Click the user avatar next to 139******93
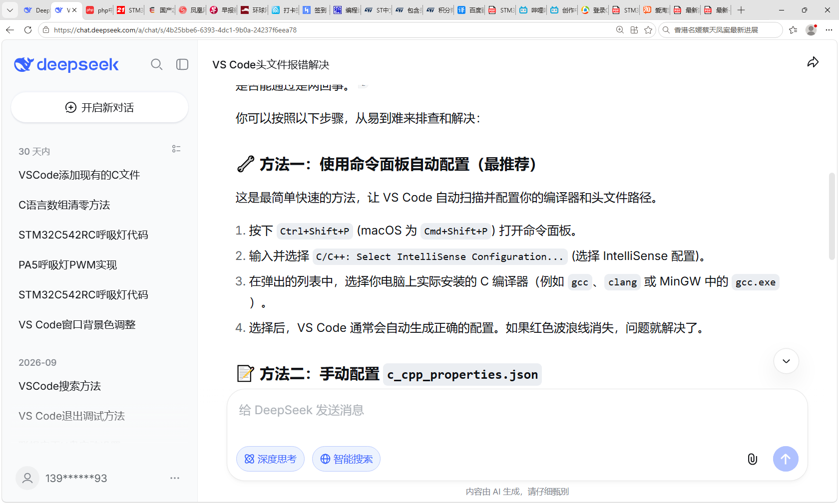Screen dimensions: 839x504 click(x=27, y=478)
